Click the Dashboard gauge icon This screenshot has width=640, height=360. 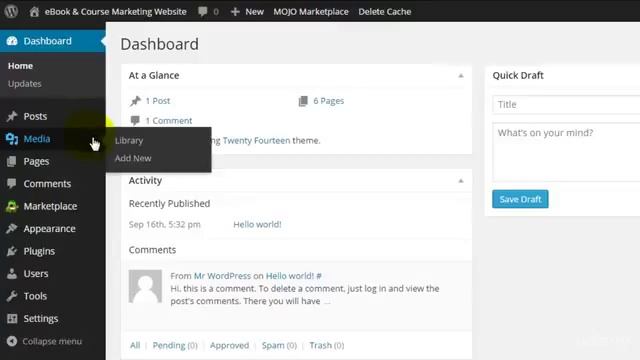point(12,41)
